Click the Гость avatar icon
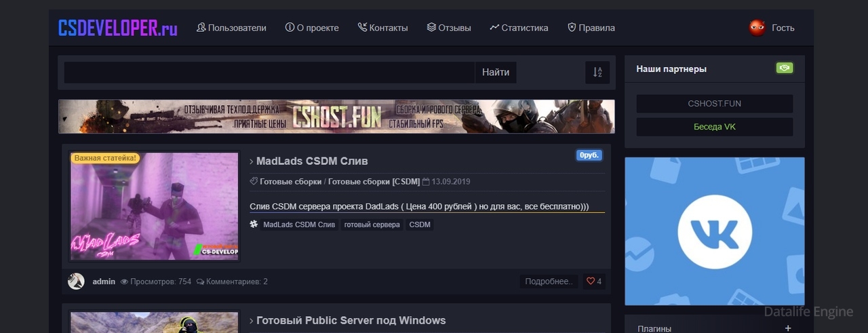 tap(757, 28)
